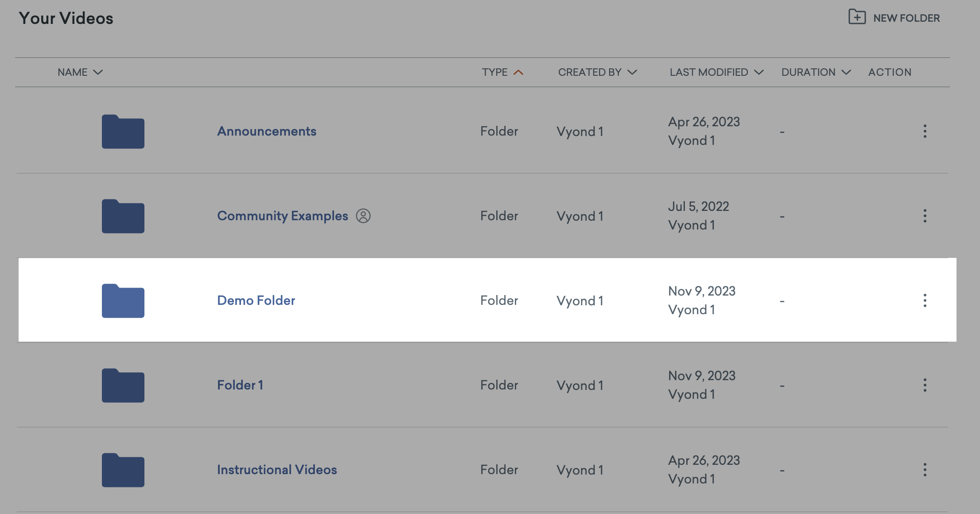Toggle the TYPE ascending sort arrow
The image size is (980, 514).
point(518,72)
